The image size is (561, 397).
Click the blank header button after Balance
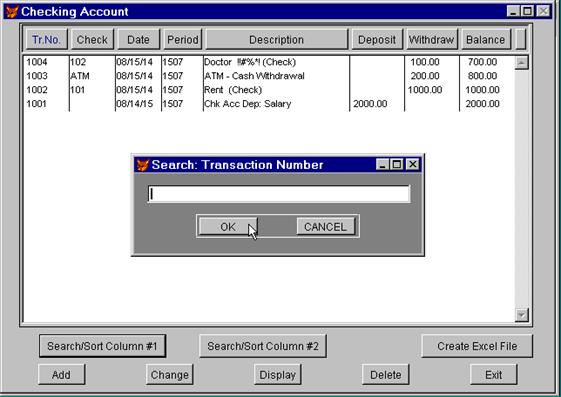(x=521, y=39)
